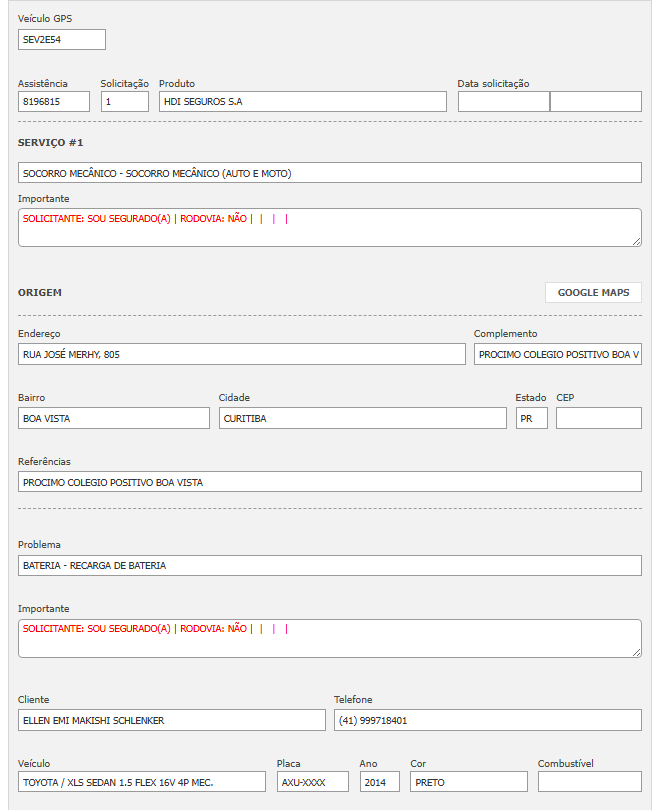Click the service field showing SOCORRO MECÂNICO
The width and height of the screenshot is (660, 810).
[330, 173]
